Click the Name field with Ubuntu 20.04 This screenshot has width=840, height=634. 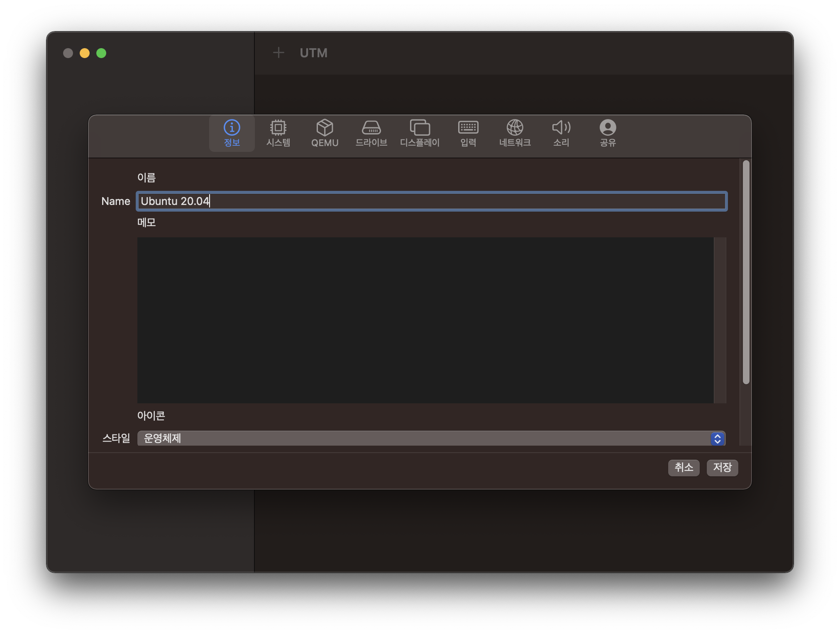point(432,201)
